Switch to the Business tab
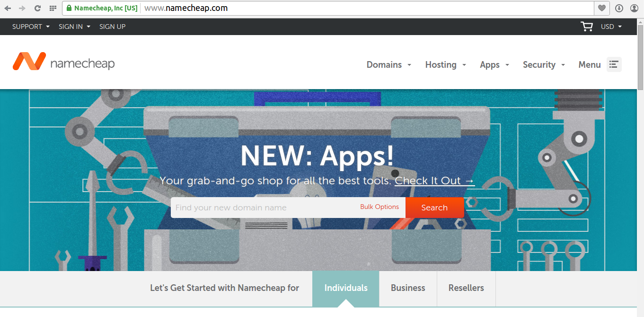 (x=408, y=289)
